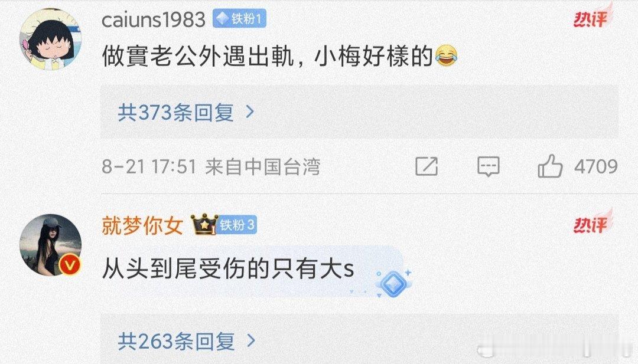Viewport: 638px width, 364px height.
Task: Expand the 共373条回复 replies
Action: click(359, 112)
